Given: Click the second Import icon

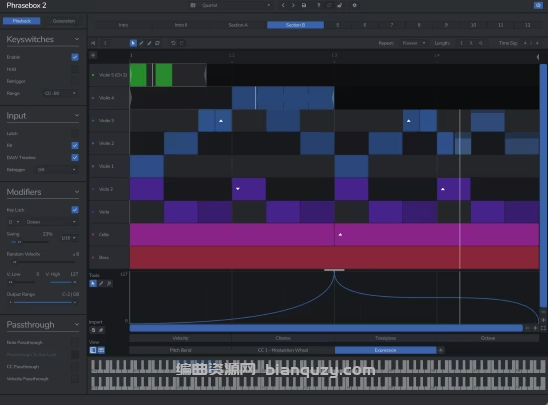Looking at the screenshot, I should (x=101, y=330).
